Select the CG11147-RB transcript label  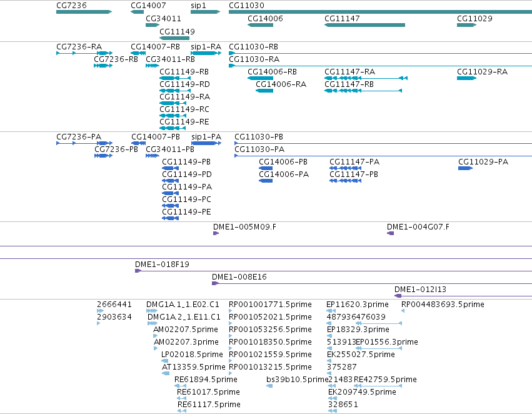(x=349, y=84)
